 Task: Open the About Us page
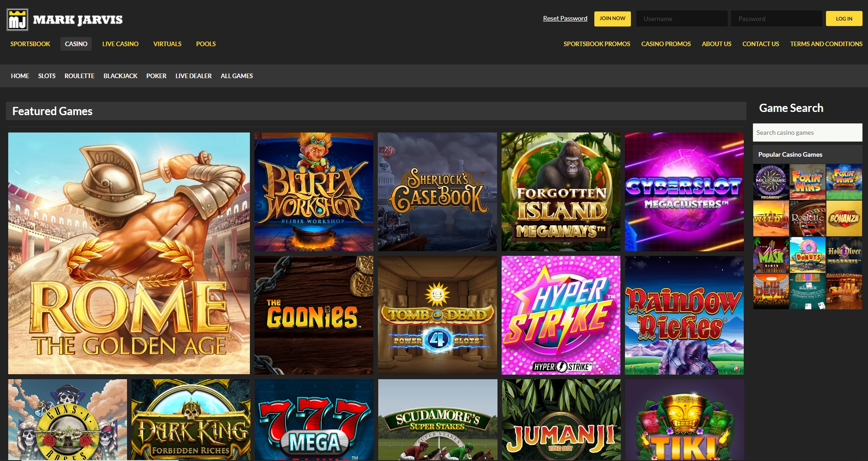(716, 44)
